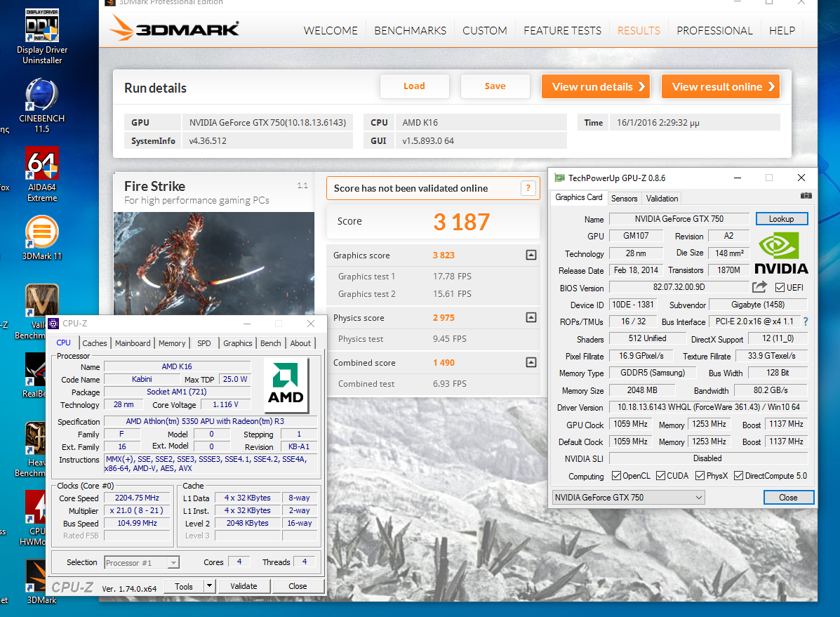Viewport: 840px width, 617px height.
Task: Click the 3 187 Fire Strike score
Action: tap(461, 222)
